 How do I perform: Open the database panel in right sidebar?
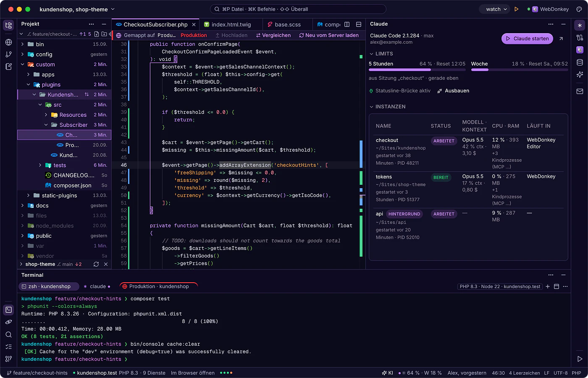[580, 63]
